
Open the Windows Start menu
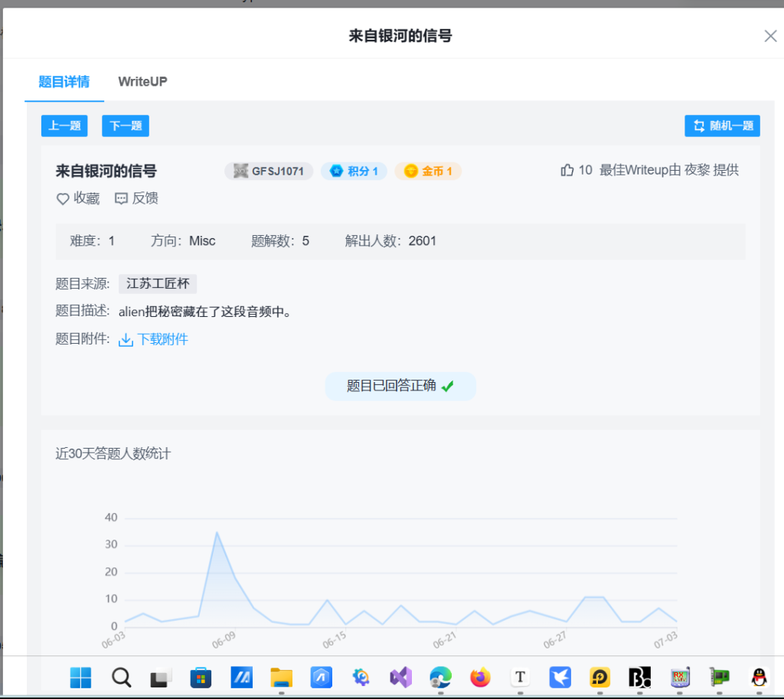pyautogui.click(x=80, y=677)
